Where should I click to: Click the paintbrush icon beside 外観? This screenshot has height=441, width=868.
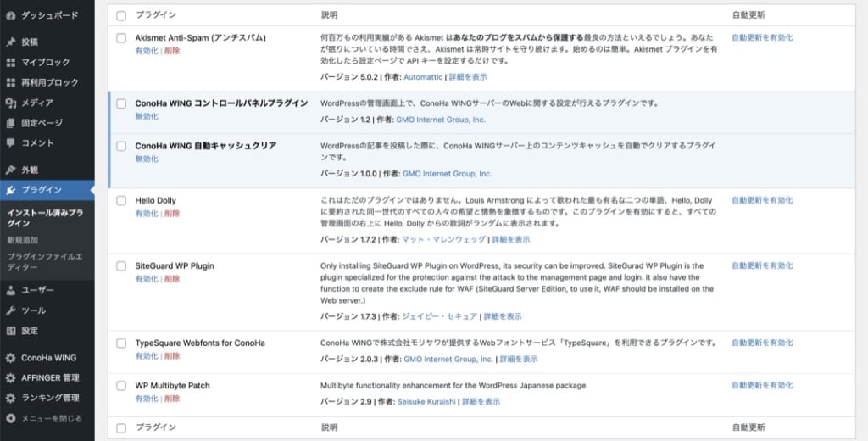tap(10, 170)
